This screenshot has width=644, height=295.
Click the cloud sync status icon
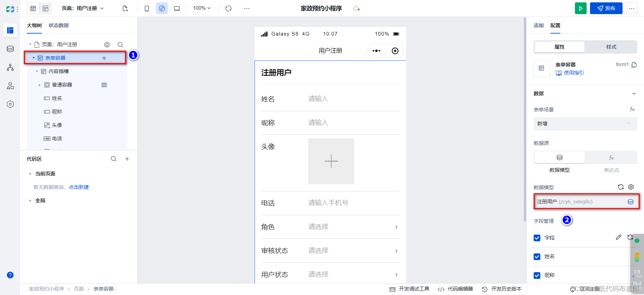pos(357,8)
